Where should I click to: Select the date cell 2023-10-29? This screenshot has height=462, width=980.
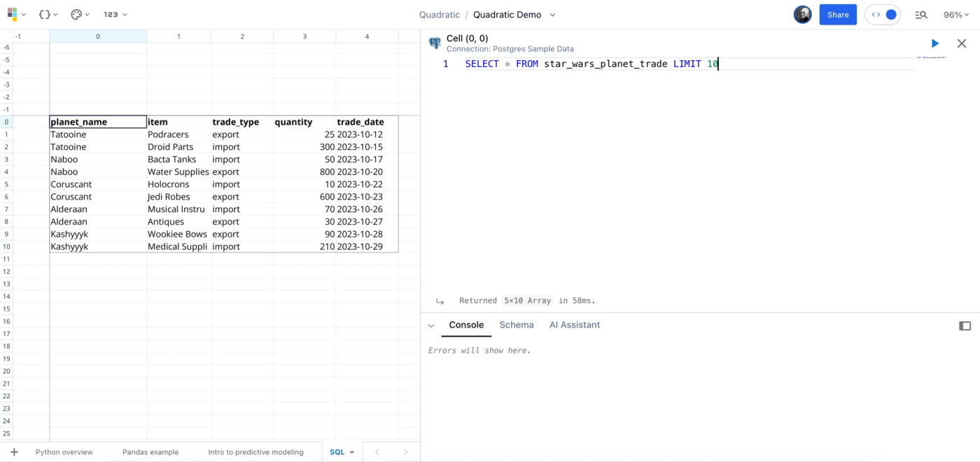(x=367, y=246)
